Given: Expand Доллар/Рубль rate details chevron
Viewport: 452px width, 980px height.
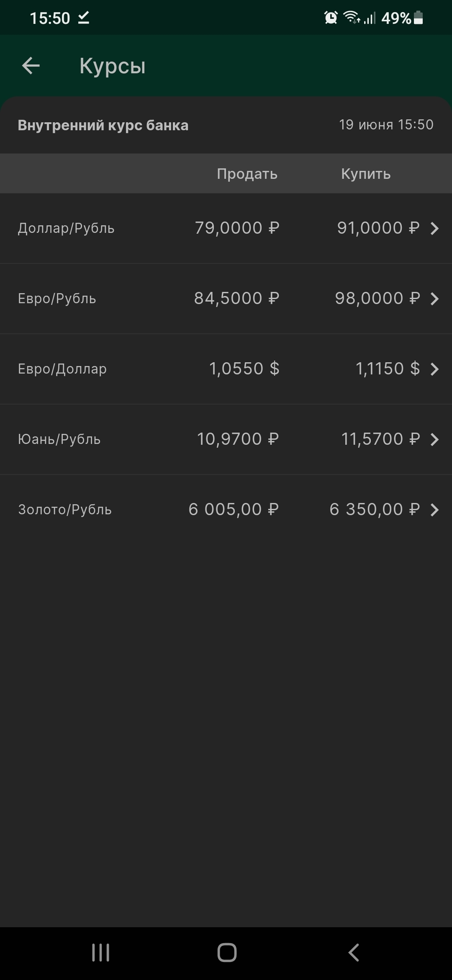Looking at the screenshot, I should pos(434,228).
